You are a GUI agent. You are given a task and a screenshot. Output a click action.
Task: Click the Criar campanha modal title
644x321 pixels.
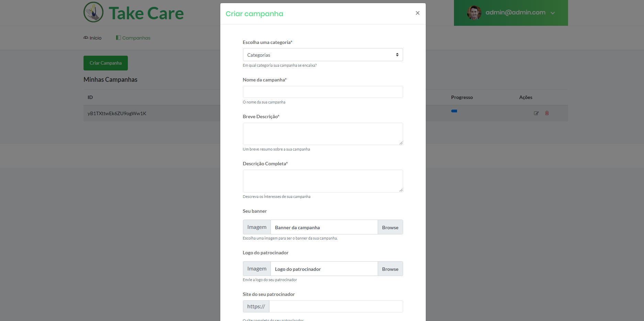point(254,14)
